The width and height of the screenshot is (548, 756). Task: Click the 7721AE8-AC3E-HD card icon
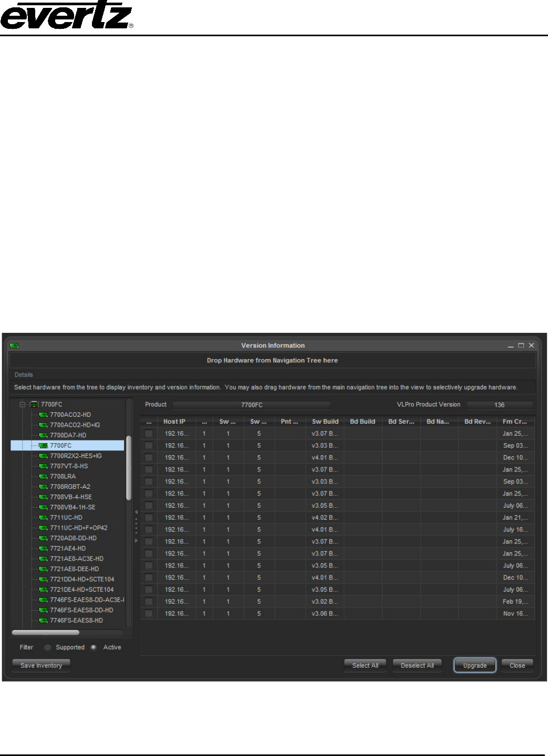pos(44,559)
